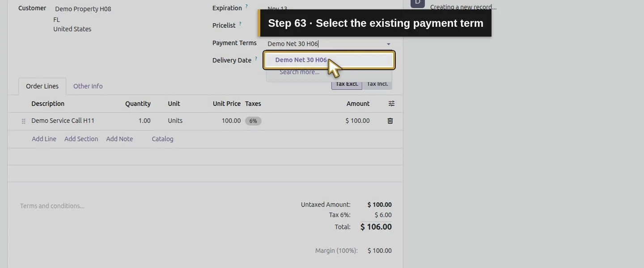Select Demo Net 30 H06 dropdown option
The image size is (644, 268).
[329, 60]
